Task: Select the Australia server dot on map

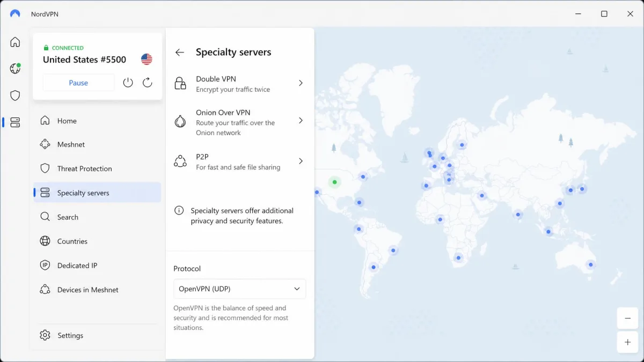Action: click(x=590, y=264)
